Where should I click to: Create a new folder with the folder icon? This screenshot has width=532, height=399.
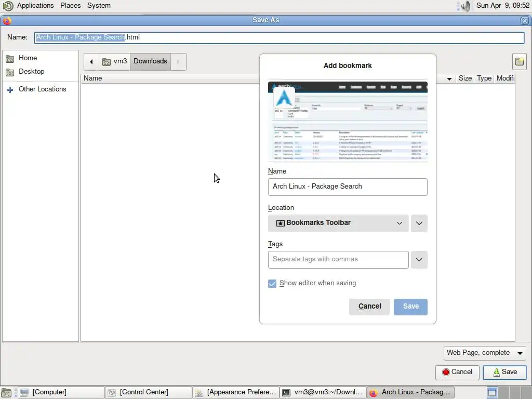pos(519,62)
